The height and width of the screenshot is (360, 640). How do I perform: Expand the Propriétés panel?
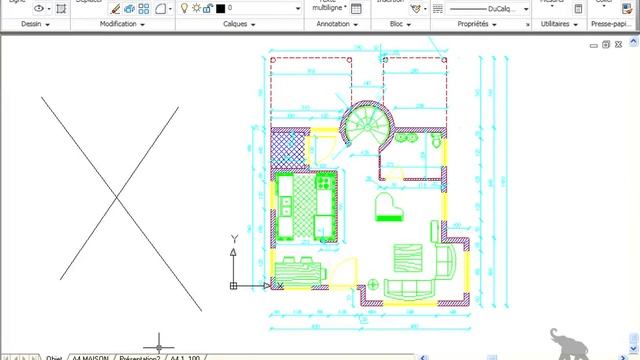(477, 24)
